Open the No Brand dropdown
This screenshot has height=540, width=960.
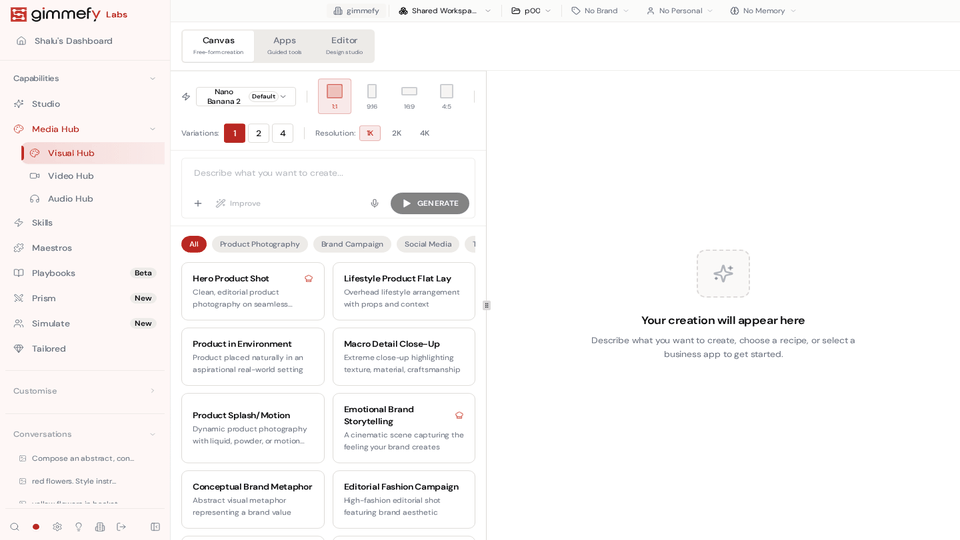600,11
